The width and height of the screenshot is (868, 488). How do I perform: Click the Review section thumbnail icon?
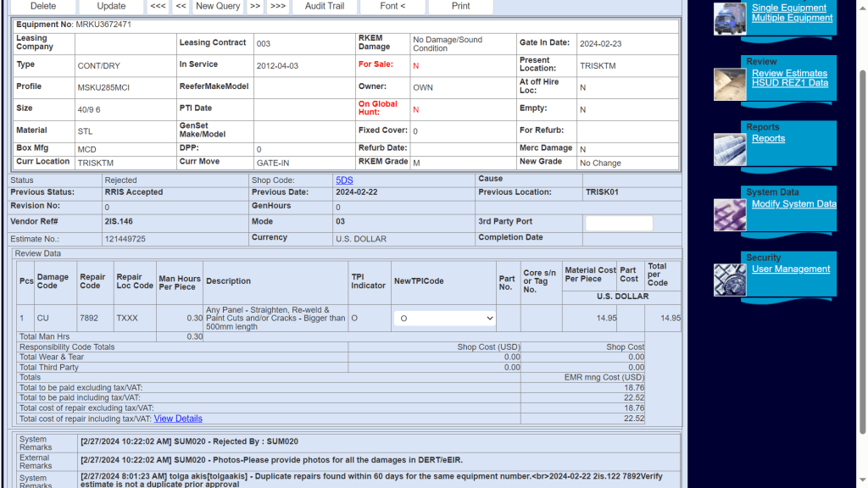tap(730, 84)
